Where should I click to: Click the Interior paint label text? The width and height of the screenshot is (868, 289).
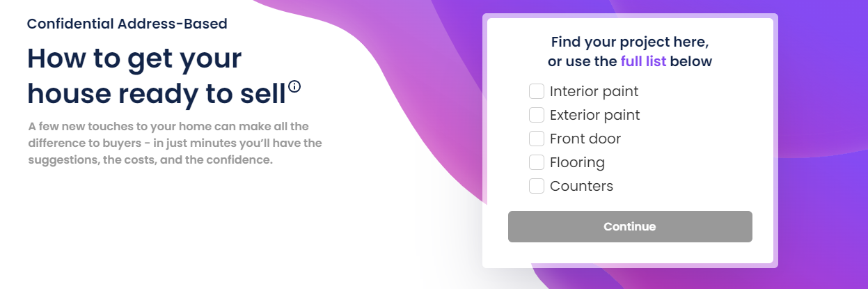pos(594,91)
